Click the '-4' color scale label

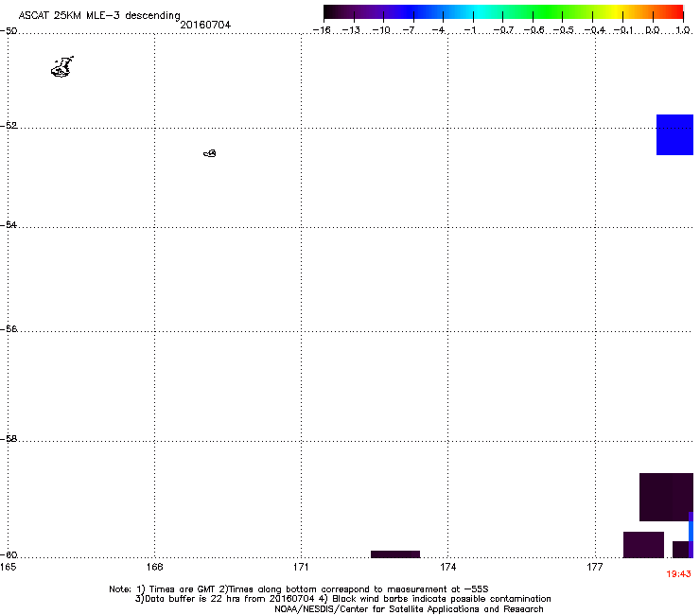click(x=439, y=30)
